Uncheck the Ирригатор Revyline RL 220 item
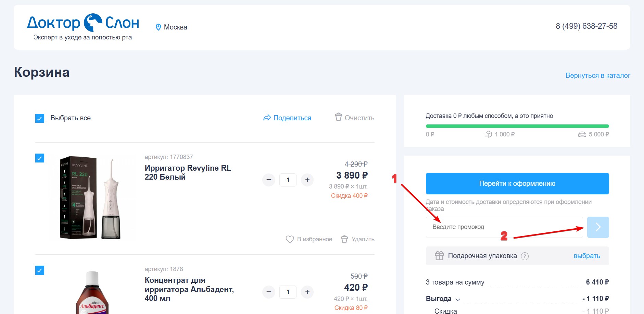The image size is (644, 314). tap(40, 158)
